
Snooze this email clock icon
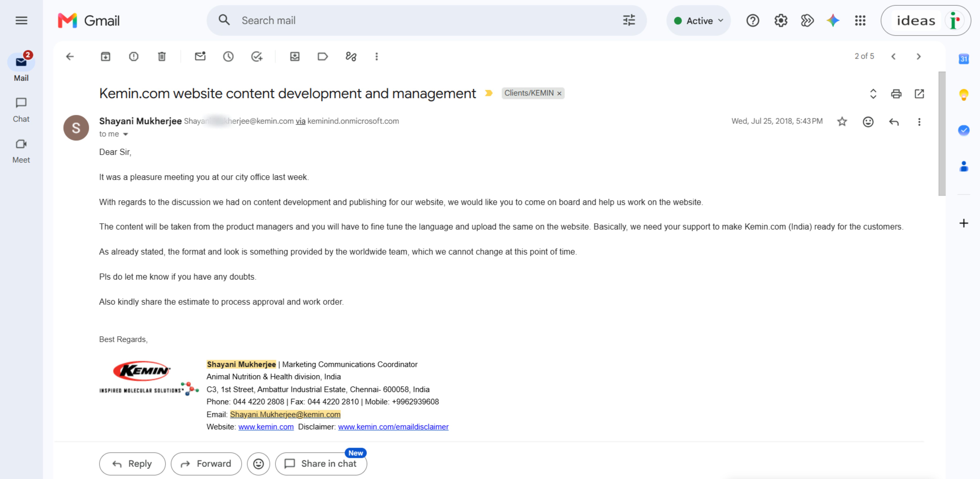[x=228, y=57]
